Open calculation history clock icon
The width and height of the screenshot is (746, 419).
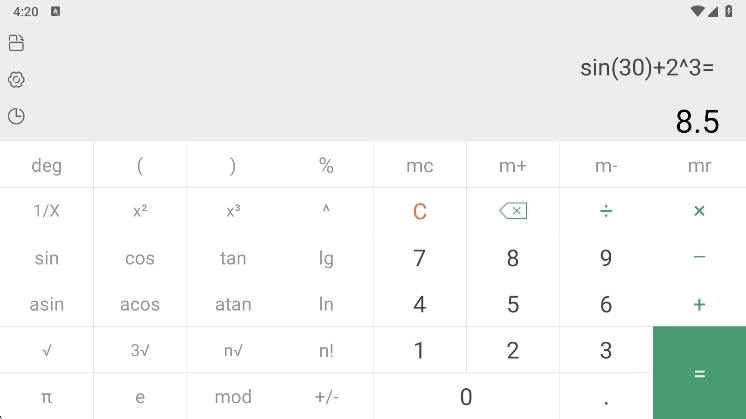[16, 116]
